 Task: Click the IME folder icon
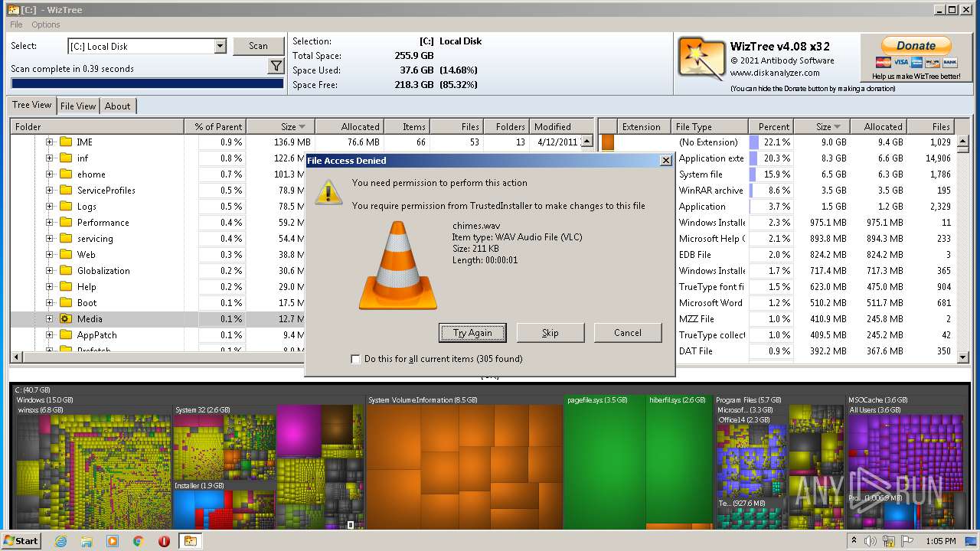click(65, 142)
